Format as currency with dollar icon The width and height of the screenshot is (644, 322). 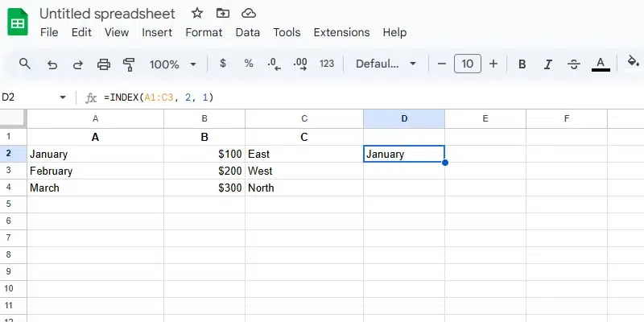point(223,64)
